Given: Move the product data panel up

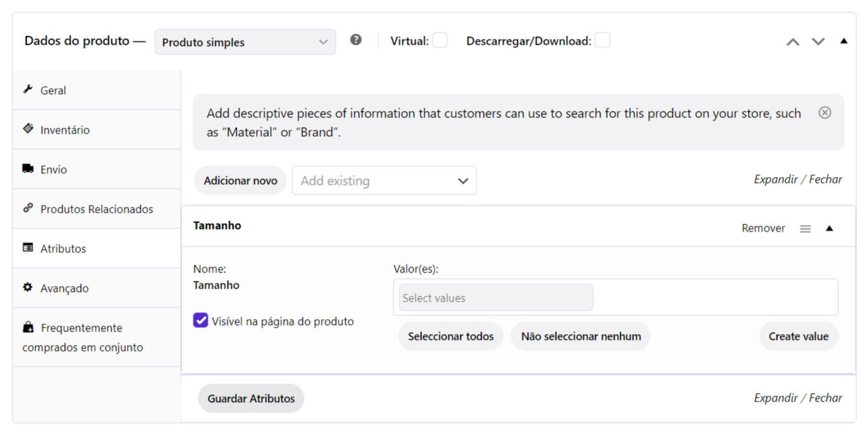Looking at the screenshot, I should pyautogui.click(x=793, y=42).
